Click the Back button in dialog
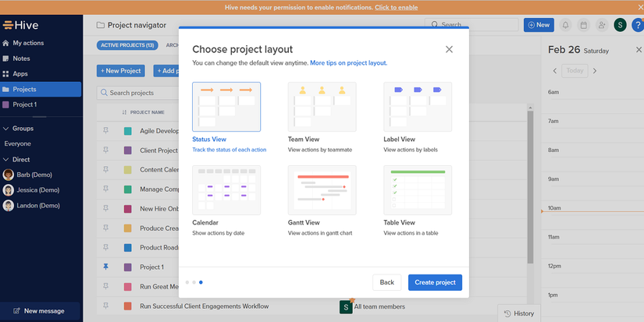Screen dimensions: 644x322 click(x=387, y=282)
